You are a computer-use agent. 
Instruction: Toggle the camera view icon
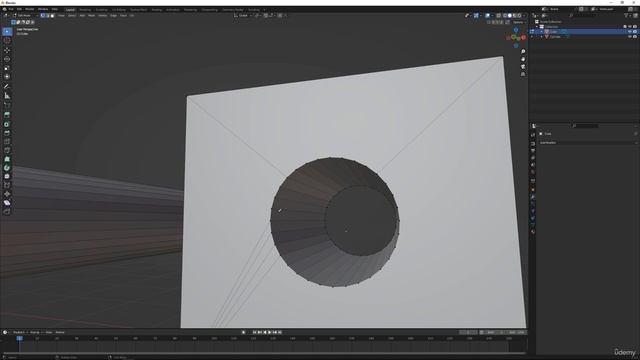[x=523, y=67]
